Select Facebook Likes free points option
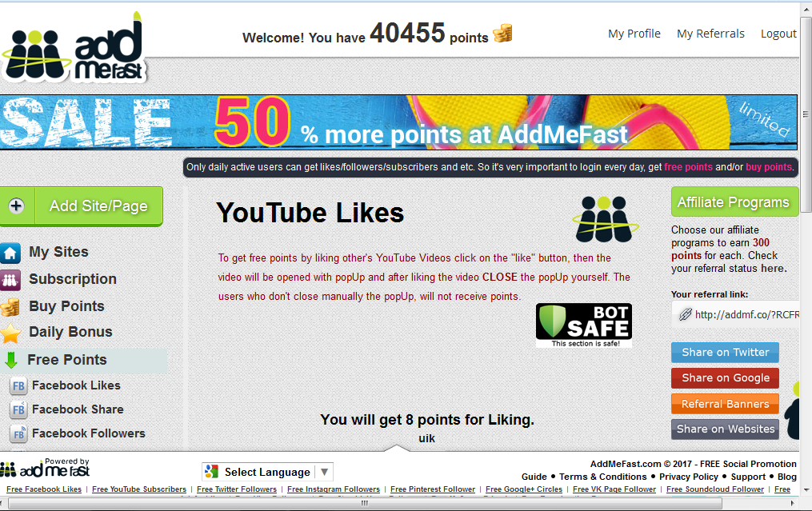This screenshot has height=511, width=812. tap(76, 385)
